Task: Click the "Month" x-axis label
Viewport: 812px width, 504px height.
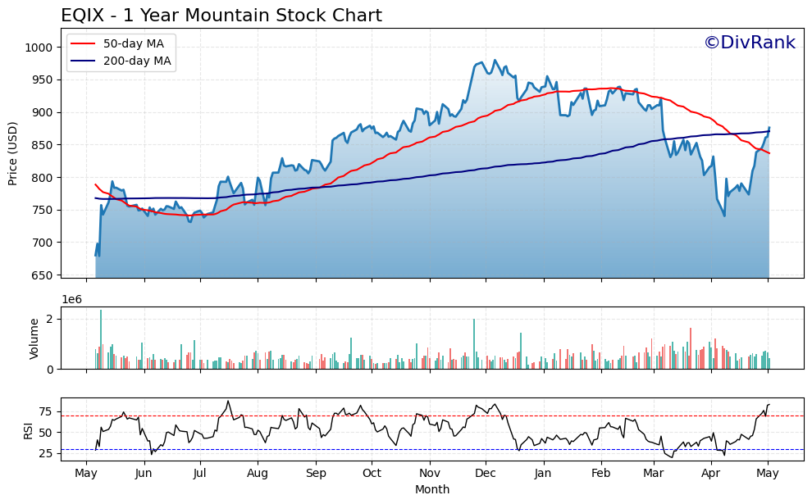Action: (x=432, y=489)
